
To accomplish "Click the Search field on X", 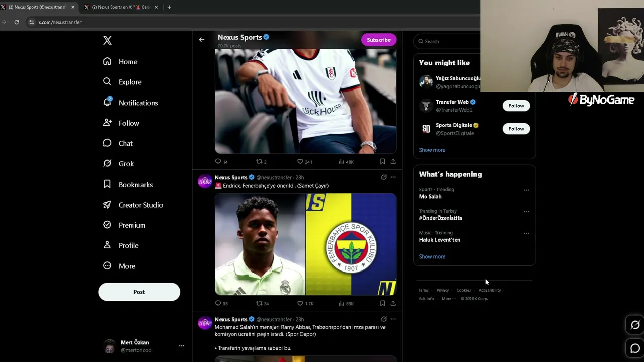I will pyautogui.click(x=447, y=41).
